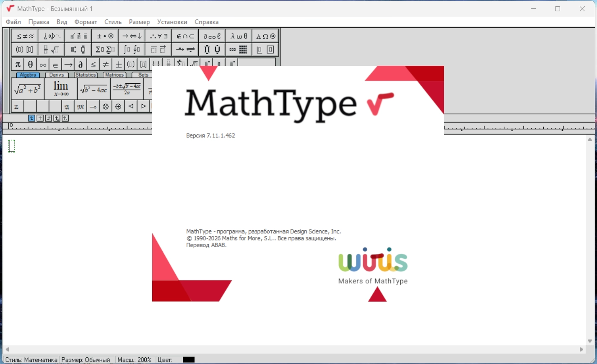
Task: Insert the circled times symbol (⊗) in the bottom bar
Action: [x=106, y=106]
